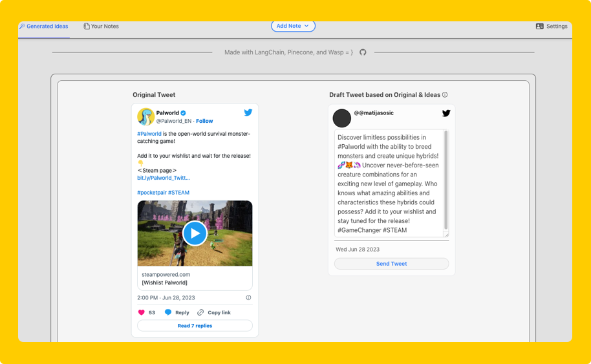Click the Copy link button

(x=214, y=312)
